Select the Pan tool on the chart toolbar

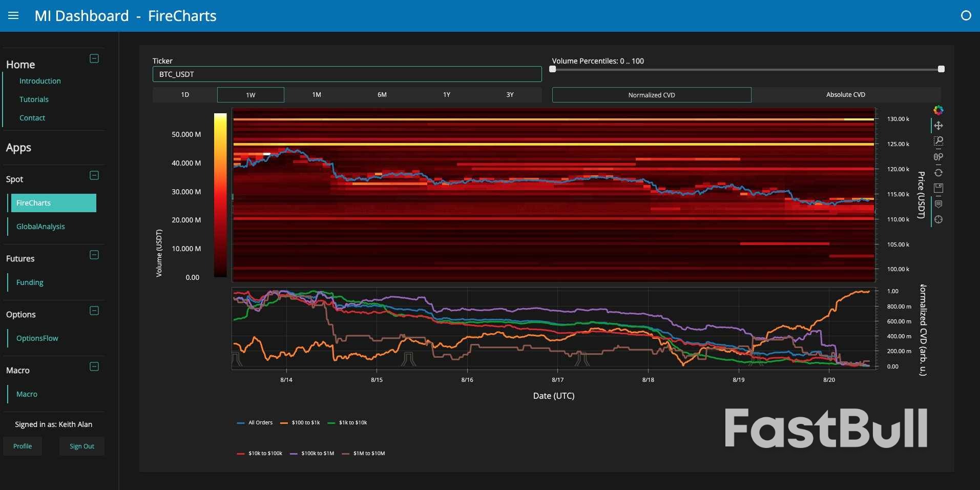(939, 125)
